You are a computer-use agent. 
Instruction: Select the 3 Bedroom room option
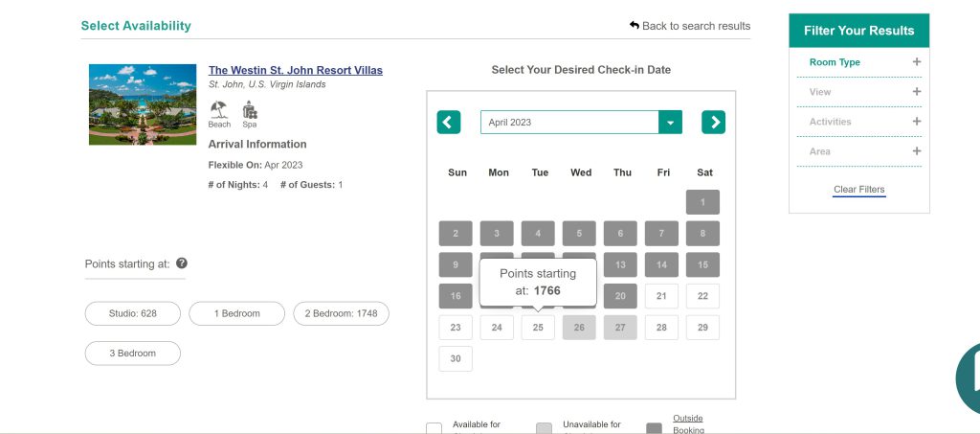tap(133, 353)
